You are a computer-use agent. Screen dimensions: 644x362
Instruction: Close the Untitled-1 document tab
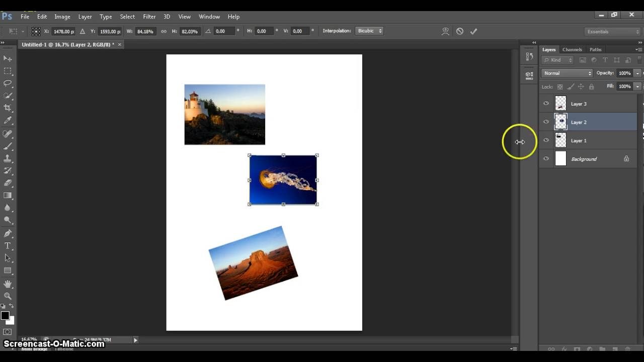click(x=119, y=44)
